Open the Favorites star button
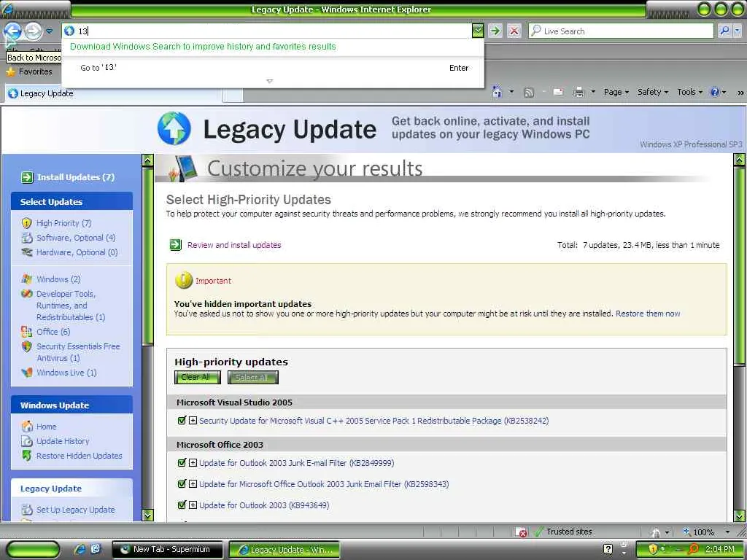The height and width of the screenshot is (560, 747). (29, 71)
